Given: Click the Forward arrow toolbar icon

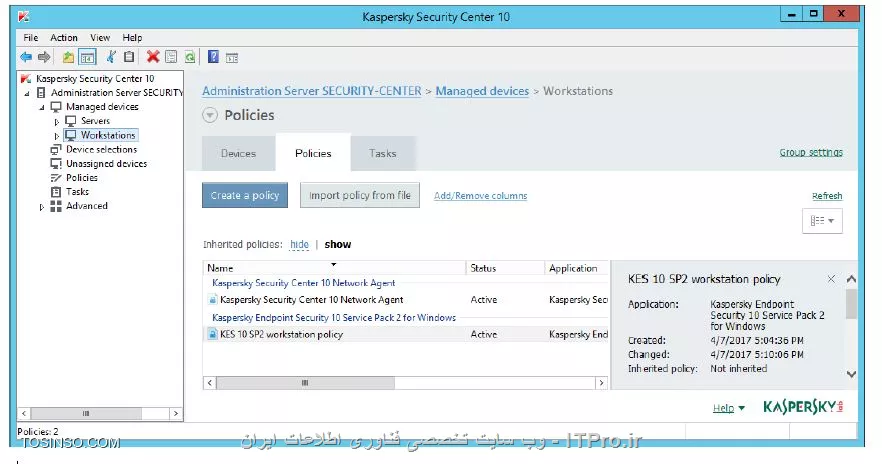Looking at the screenshot, I should (x=44, y=57).
